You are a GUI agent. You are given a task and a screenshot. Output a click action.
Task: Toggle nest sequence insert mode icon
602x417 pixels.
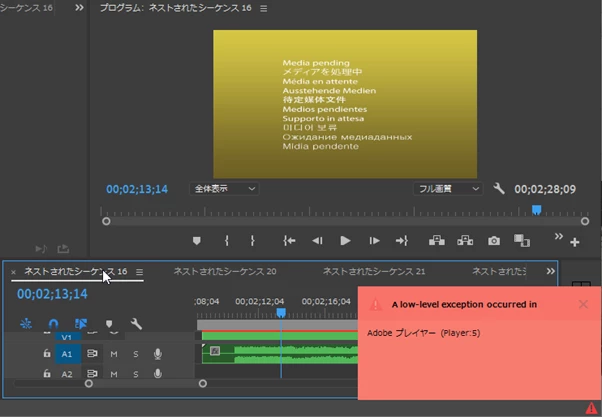pos(26,324)
